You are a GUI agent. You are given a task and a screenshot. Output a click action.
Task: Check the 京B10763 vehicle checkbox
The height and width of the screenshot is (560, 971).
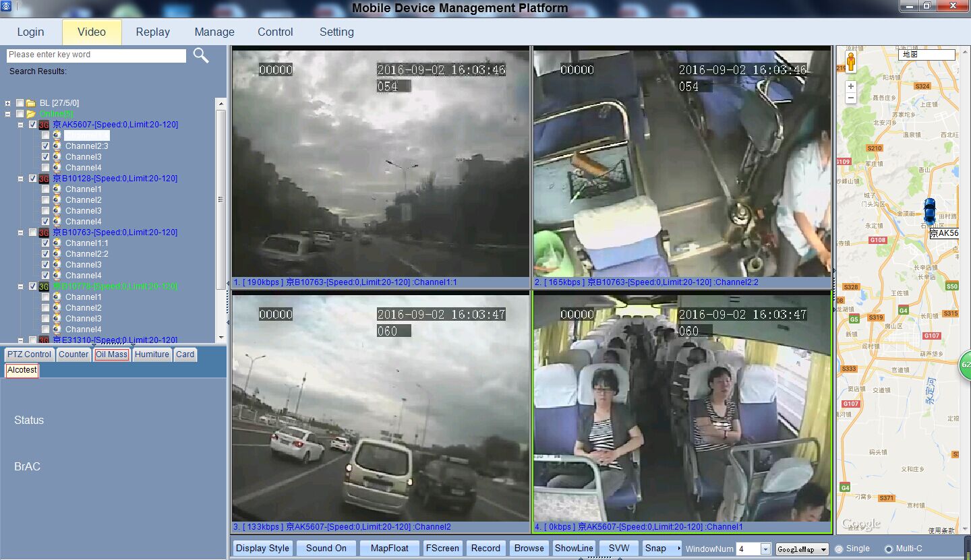click(x=32, y=232)
